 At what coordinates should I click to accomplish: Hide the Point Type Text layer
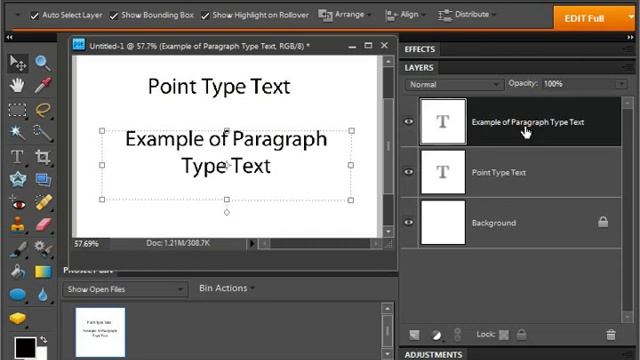coord(409,172)
